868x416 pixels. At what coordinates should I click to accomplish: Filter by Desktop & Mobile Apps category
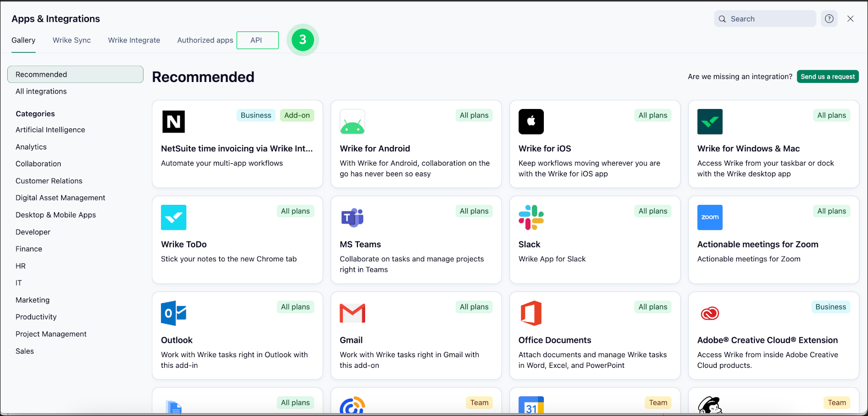pyautogui.click(x=55, y=215)
